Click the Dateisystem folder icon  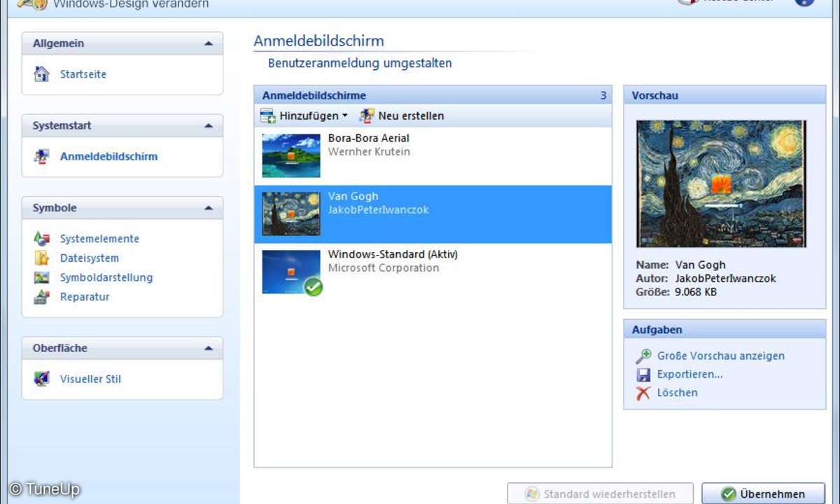pos(42,258)
